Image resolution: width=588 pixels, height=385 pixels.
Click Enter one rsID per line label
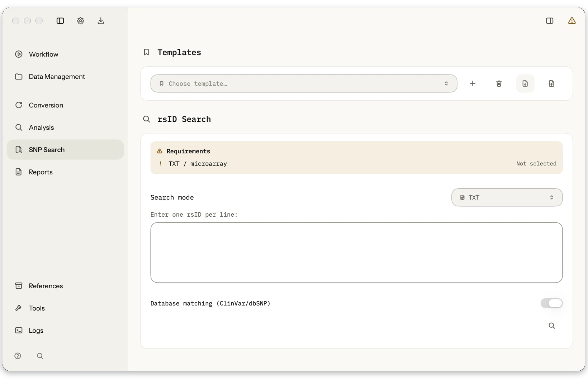tap(194, 215)
